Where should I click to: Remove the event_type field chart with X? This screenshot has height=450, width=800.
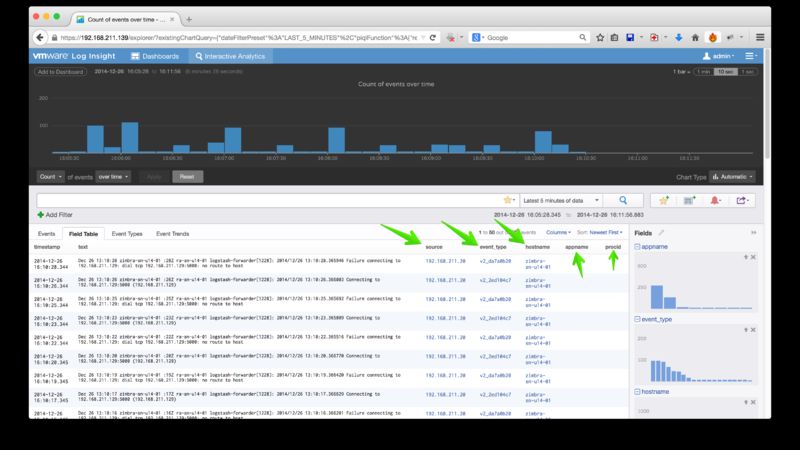[x=753, y=330]
